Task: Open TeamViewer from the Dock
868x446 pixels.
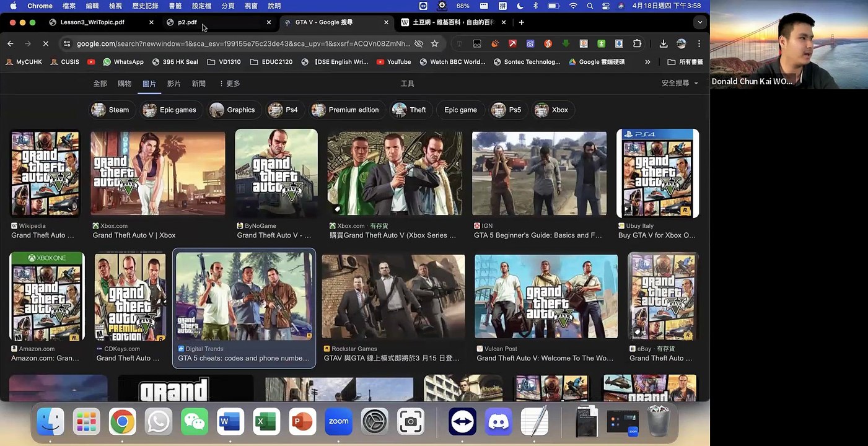Action: point(463,422)
